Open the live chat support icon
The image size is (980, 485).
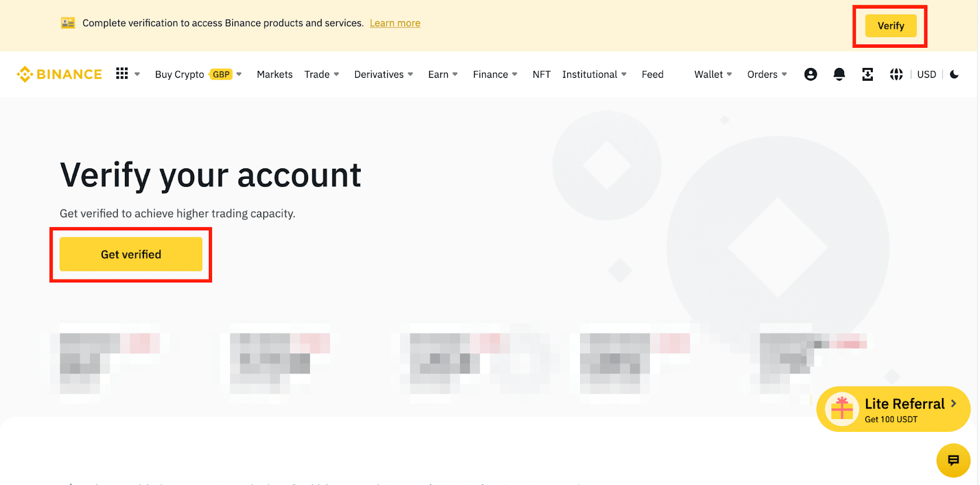(x=953, y=461)
